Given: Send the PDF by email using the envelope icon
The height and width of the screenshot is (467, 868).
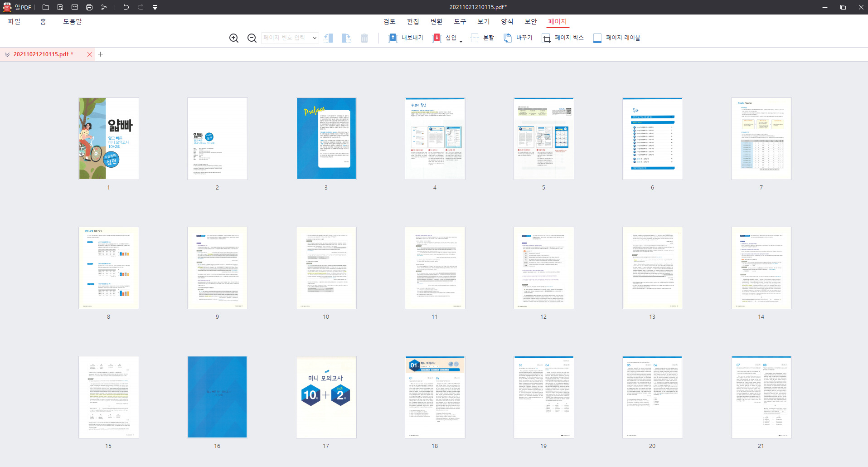Looking at the screenshot, I should [75, 7].
